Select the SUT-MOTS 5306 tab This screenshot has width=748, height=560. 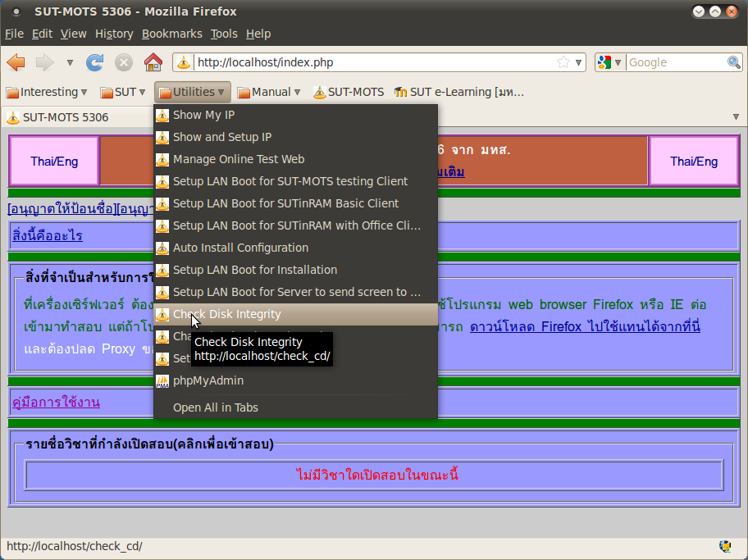78,117
